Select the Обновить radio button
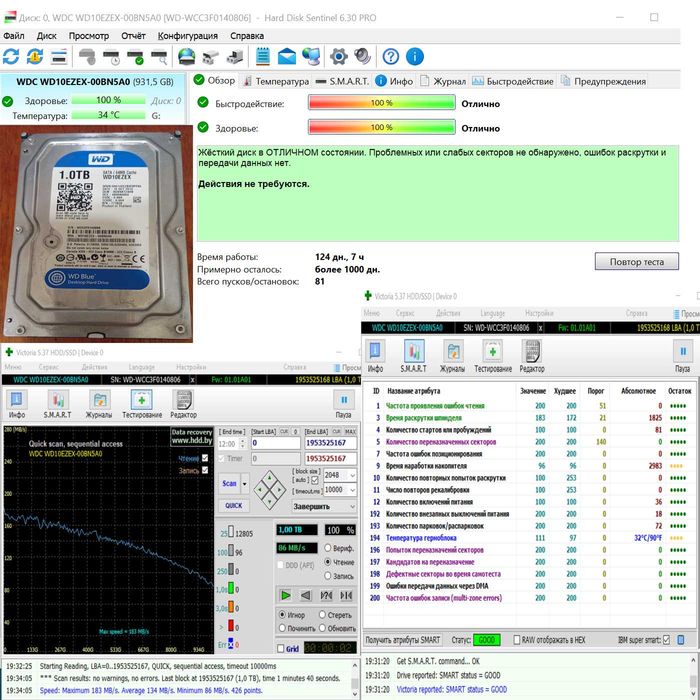 click(322, 628)
